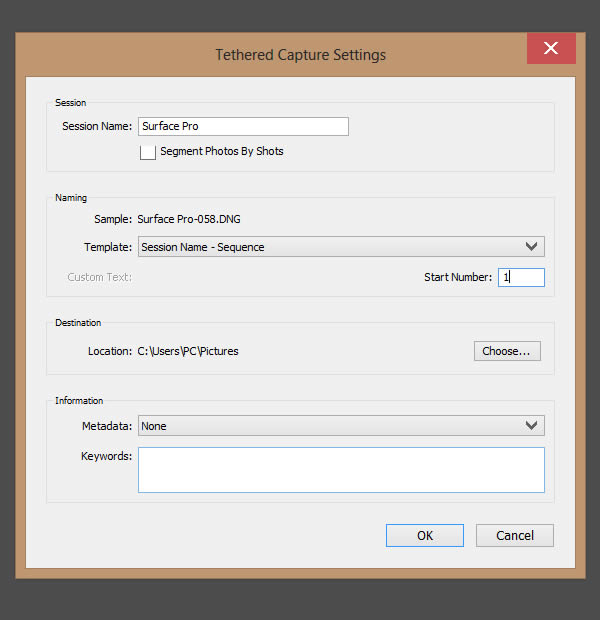Enable the Segment Photos By Shots checkbox
The height and width of the screenshot is (620, 600).
(148, 152)
